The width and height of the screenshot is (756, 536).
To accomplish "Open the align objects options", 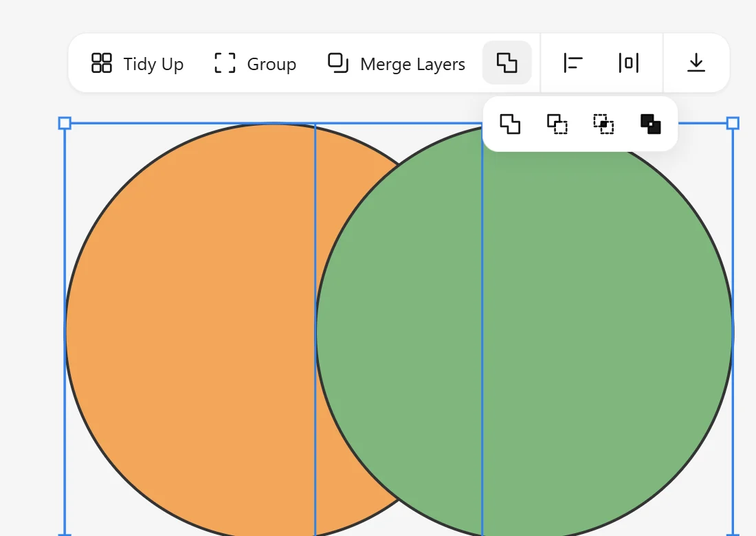I will click(x=572, y=63).
